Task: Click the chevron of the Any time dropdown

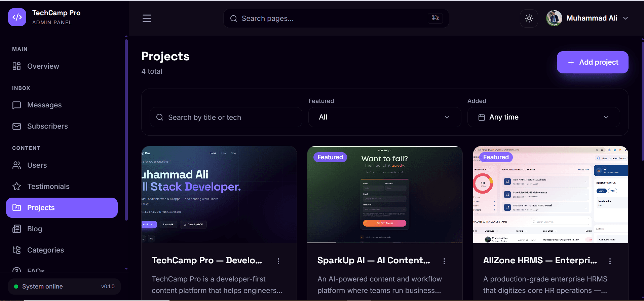Action: point(606,117)
